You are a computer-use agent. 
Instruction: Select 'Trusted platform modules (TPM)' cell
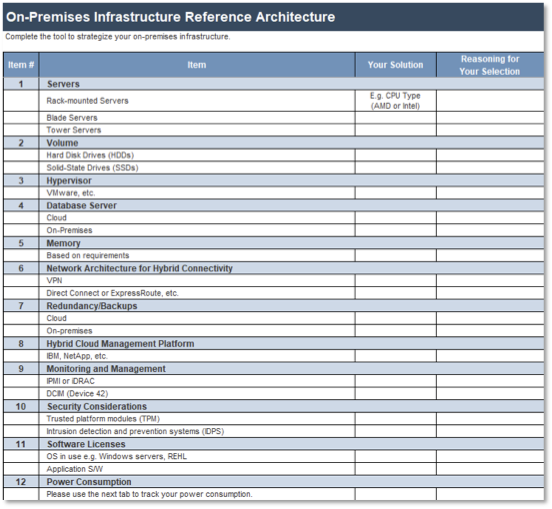pos(197,419)
